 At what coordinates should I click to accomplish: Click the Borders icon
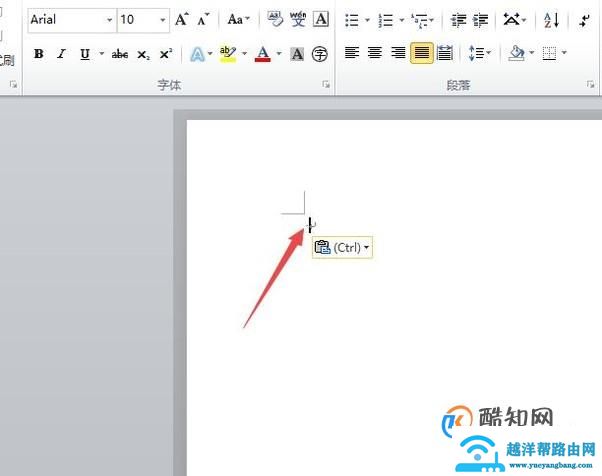pyautogui.click(x=549, y=53)
